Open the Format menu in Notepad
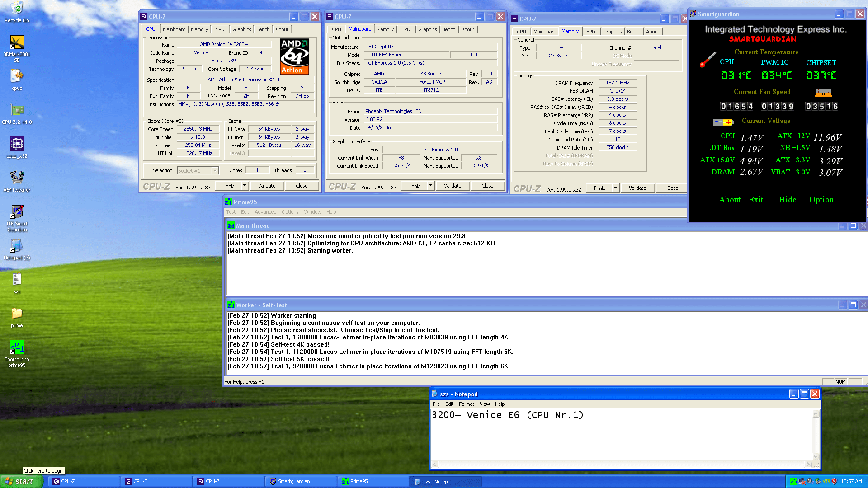 point(466,404)
